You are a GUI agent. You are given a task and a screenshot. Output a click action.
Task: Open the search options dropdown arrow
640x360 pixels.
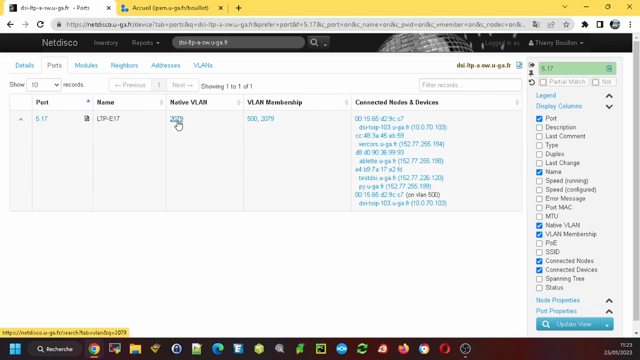coord(325,43)
